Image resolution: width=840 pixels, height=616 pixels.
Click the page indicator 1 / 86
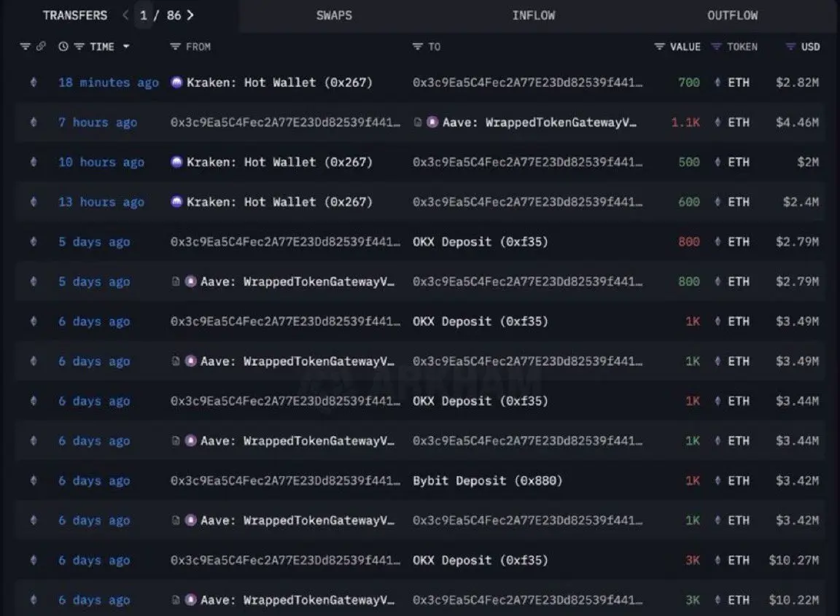(160, 15)
